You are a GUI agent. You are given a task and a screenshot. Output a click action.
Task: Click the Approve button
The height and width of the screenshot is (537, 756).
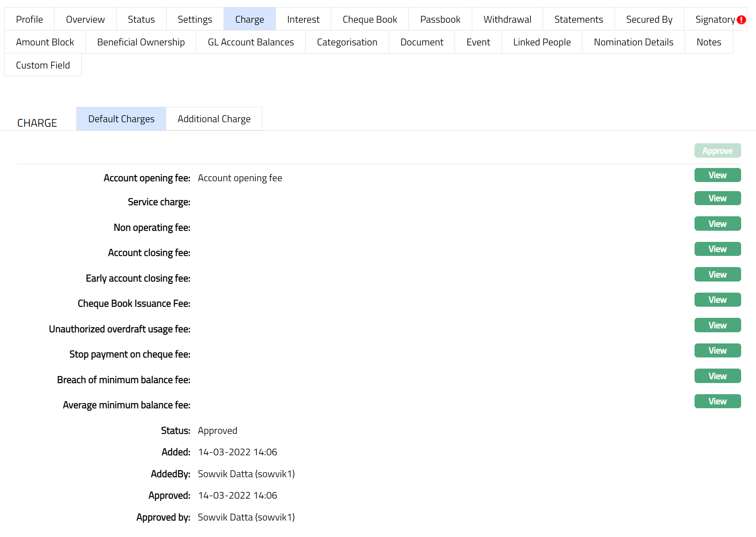click(x=717, y=151)
